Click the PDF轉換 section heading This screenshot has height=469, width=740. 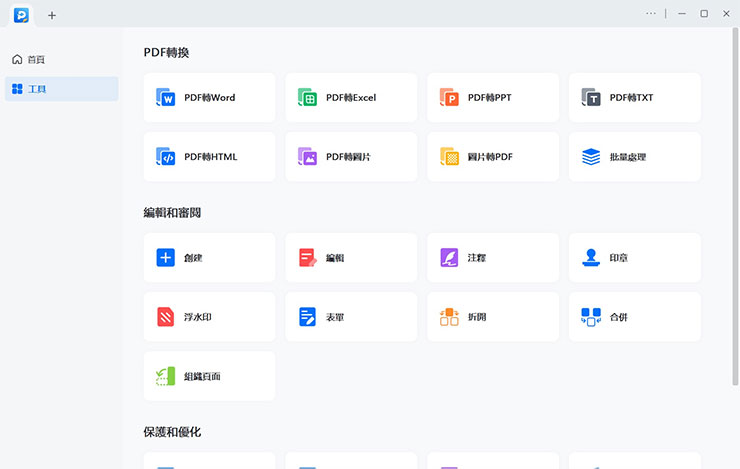pos(167,52)
